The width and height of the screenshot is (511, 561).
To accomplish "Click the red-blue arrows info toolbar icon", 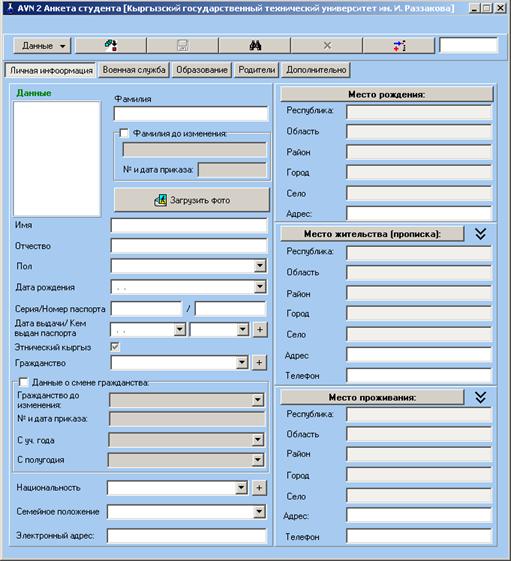I will (x=399, y=46).
